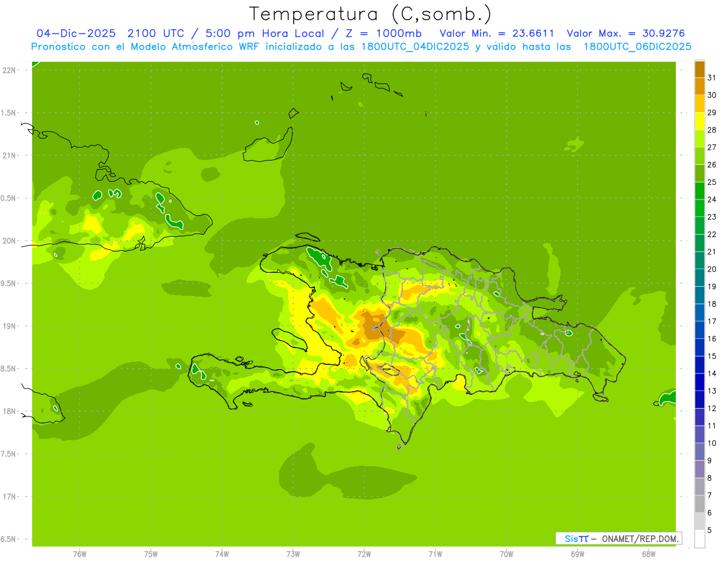
Task: Click the '74W' longitude label
Action: (x=222, y=554)
